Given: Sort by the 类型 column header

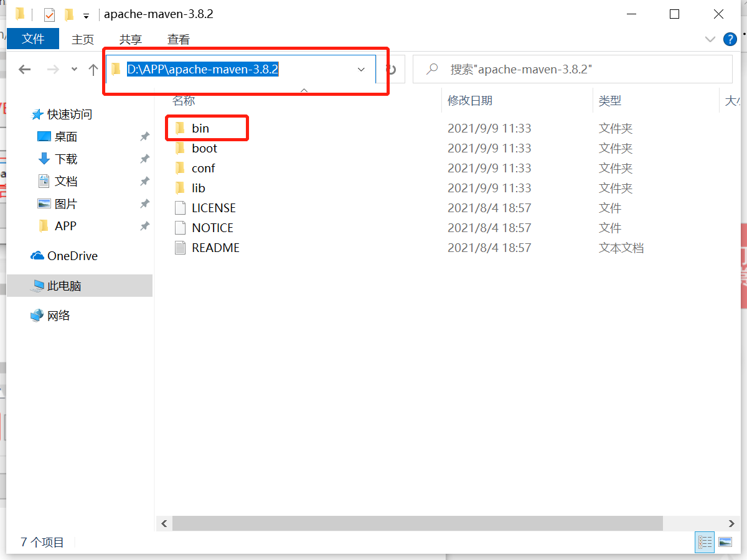Looking at the screenshot, I should point(610,100).
